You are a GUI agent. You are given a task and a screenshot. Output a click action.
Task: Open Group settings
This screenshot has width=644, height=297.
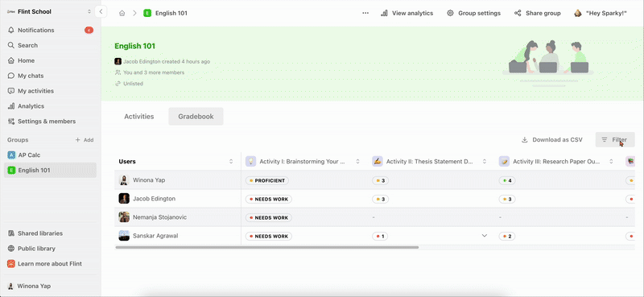474,13
